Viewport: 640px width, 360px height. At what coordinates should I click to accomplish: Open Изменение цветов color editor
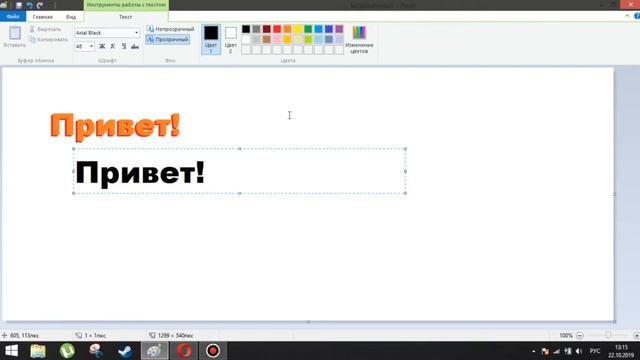[x=359, y=40]
